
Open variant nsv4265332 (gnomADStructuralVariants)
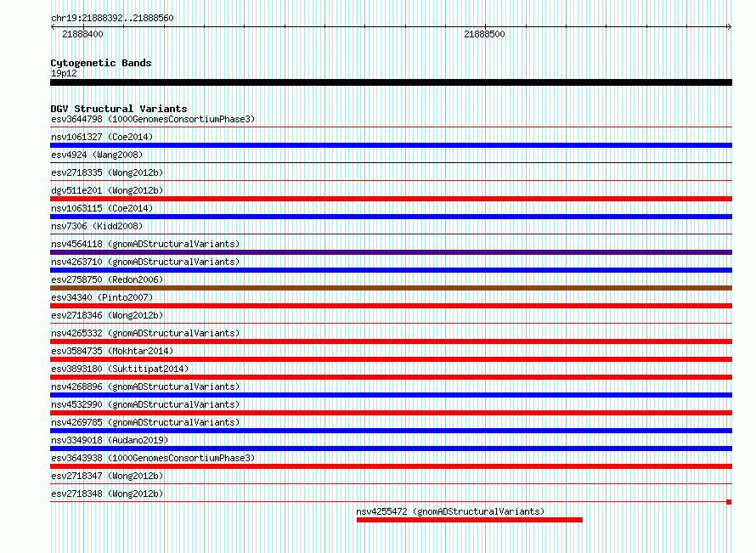(x=145, y=333)
